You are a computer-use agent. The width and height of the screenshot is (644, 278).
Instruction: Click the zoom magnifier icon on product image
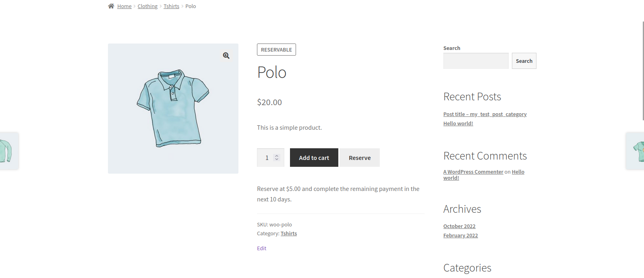pyautogui.click(x=226, y=56)
